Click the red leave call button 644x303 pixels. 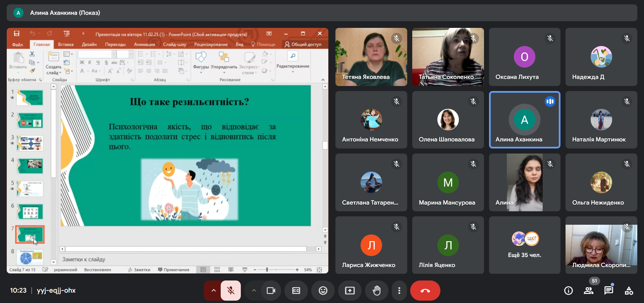click(425, 291)
